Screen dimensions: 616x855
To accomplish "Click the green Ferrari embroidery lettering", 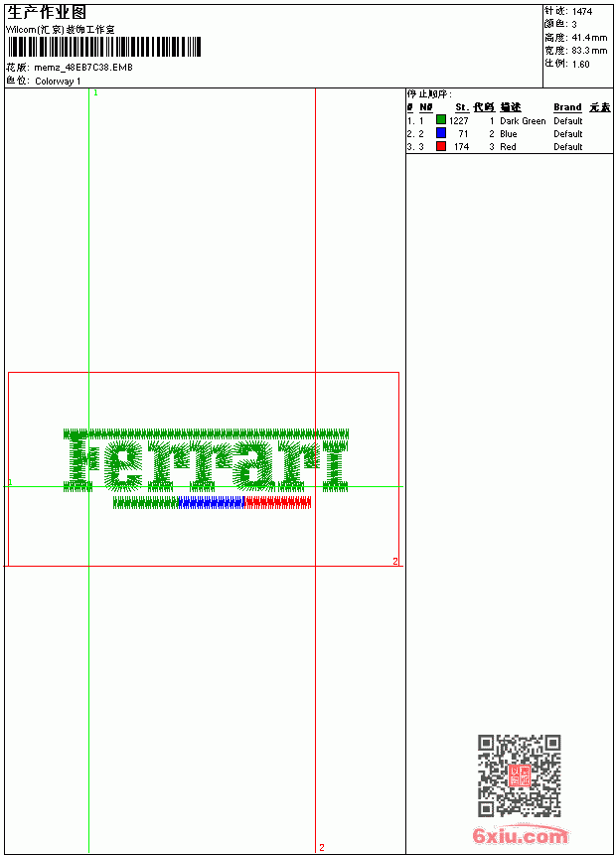I will 206,460.
